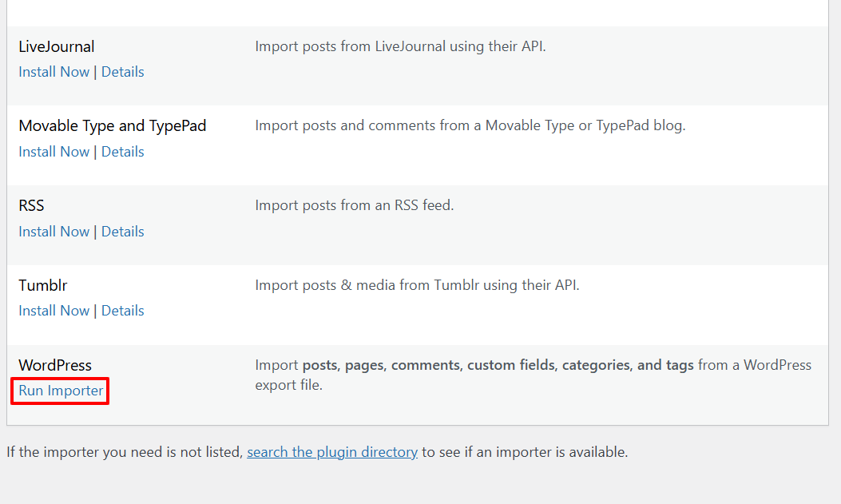Viewport: 841px width, 504px height.
Task: Click the Tumblr posts & media description
Action: pos(417,285)
